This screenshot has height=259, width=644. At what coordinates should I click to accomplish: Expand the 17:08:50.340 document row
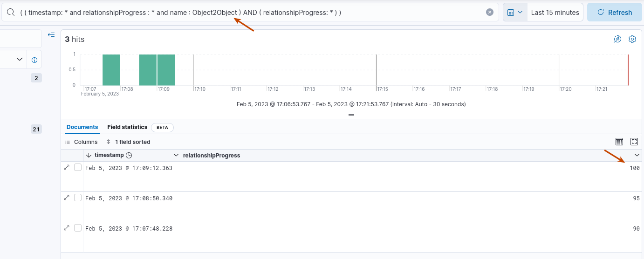pyautogui.click(x=67, y=198)
